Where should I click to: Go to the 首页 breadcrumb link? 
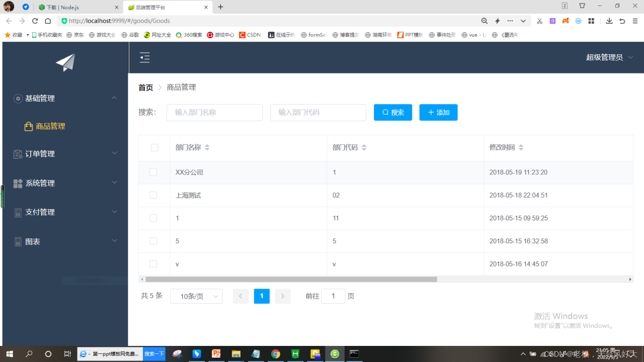coord(145,87)
